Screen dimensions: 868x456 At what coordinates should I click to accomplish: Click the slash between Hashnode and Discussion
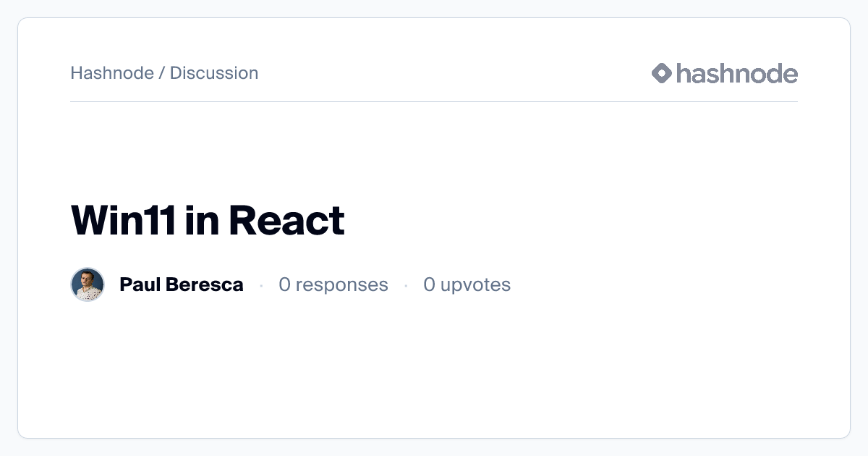[162, 73]
